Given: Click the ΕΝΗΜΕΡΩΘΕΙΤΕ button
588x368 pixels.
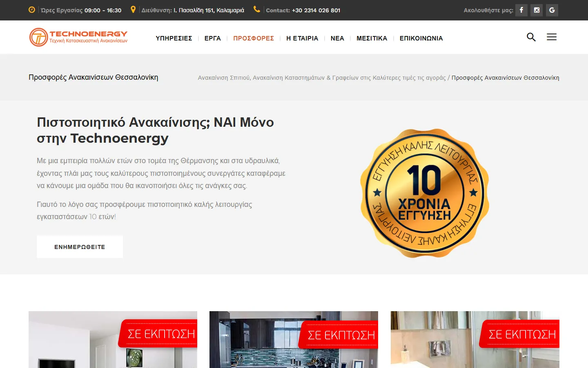Looking at the screenshot, I should coord(80,247).
